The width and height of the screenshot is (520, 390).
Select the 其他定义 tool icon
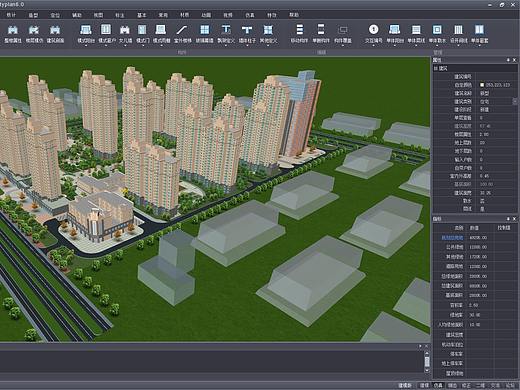point(268,30)
